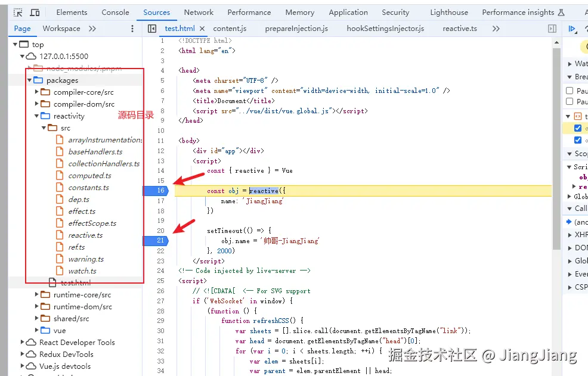This screenshot has height=376, width=588.
Task: Click the code editor vertical scrollbar
Action: pos(556,149)
